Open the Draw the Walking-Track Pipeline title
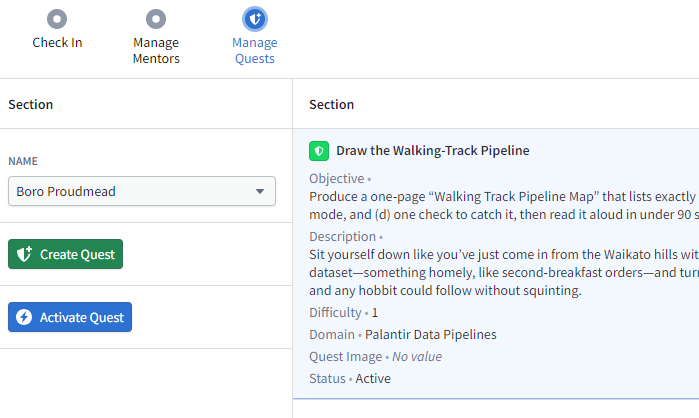Viewport: 699px width, 418px height. (x=433, y=151)
